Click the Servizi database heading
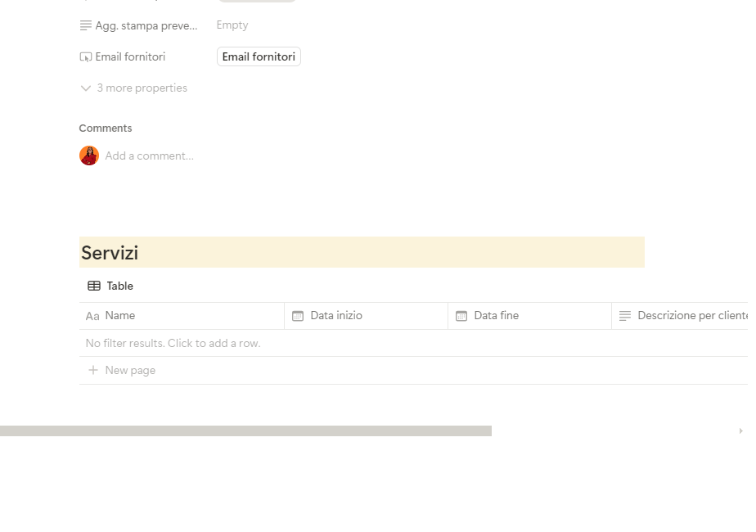 [x=110, y=253]
